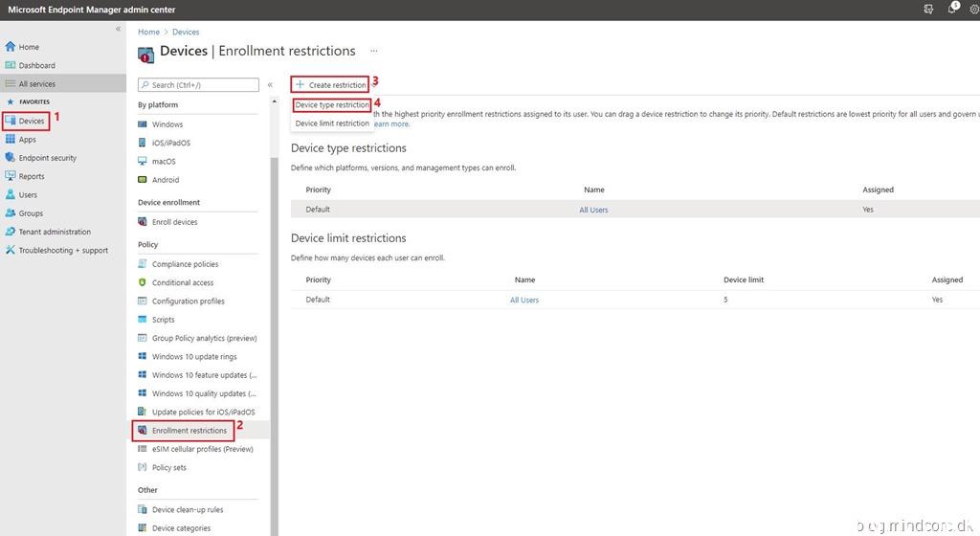Select Enrollment restrictions in Policy list

189,431
